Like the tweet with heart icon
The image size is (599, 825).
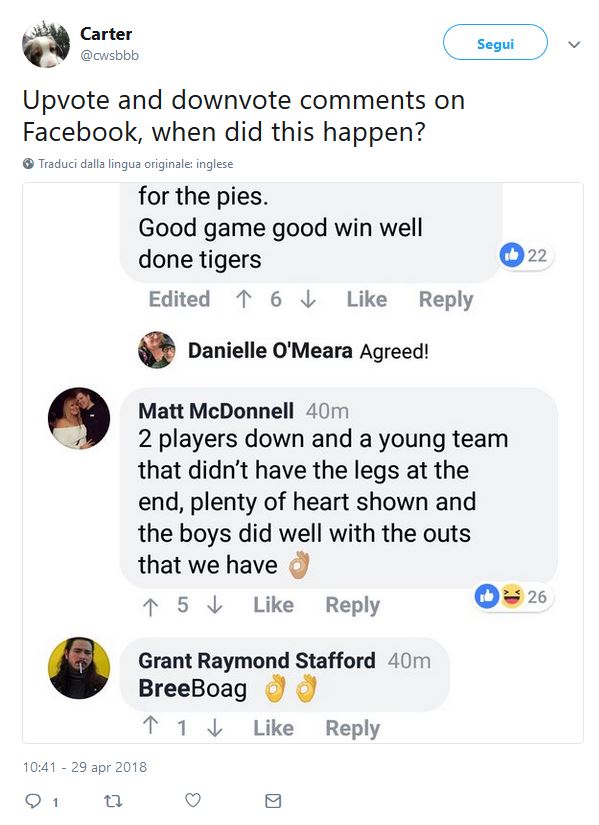(193, 800)
